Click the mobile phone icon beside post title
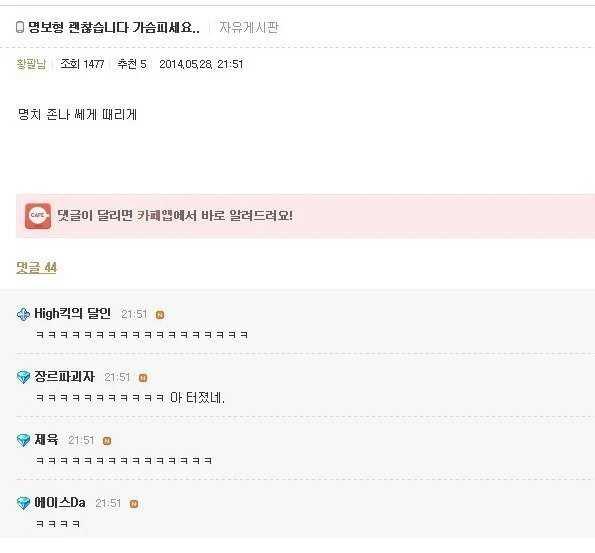Screen dimensions: 595x553 20,27
